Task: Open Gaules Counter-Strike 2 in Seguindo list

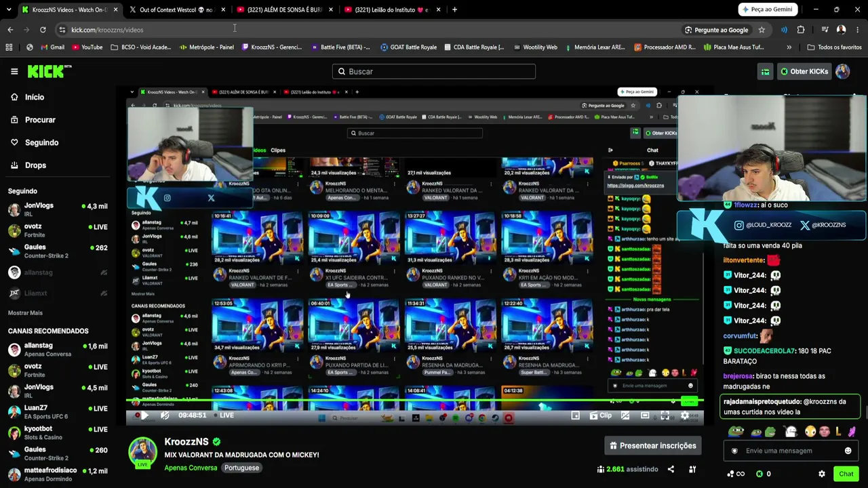Action: coord(58,251)
